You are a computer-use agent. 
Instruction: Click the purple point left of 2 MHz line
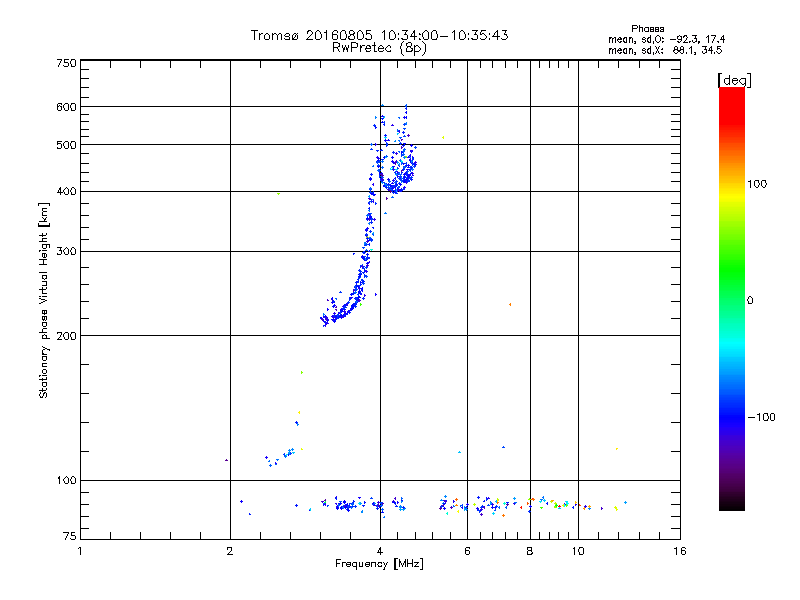[x=226, y=460]
